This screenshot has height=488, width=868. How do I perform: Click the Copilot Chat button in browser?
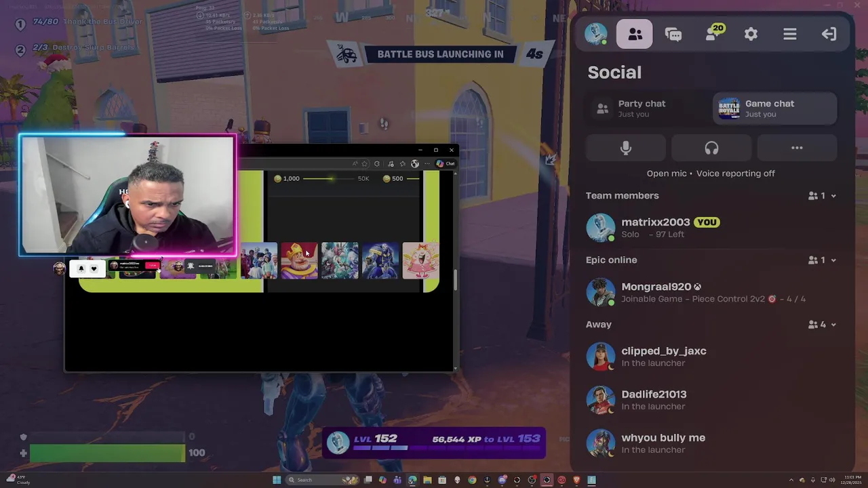(x=446, y=163)
